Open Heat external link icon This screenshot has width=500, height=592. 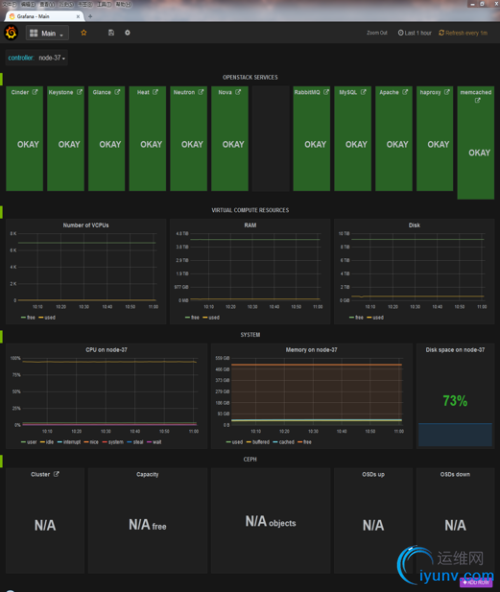(x=155, y=92)
